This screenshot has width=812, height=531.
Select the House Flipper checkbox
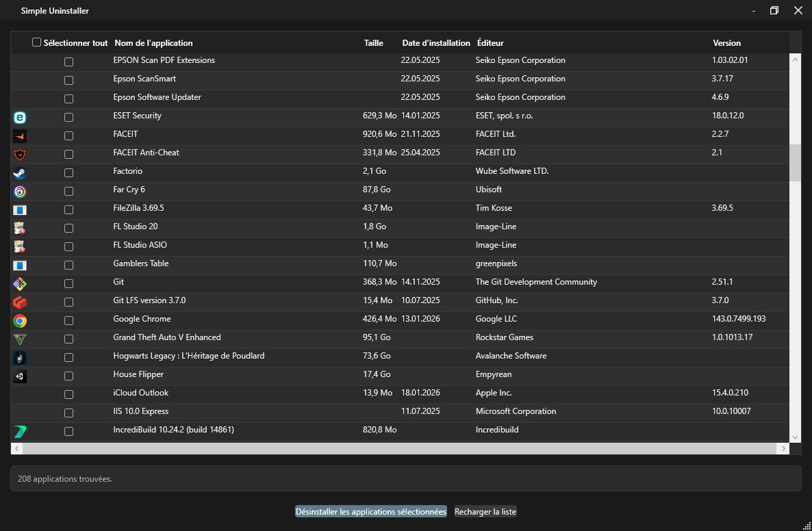click(x=68, y=376)
